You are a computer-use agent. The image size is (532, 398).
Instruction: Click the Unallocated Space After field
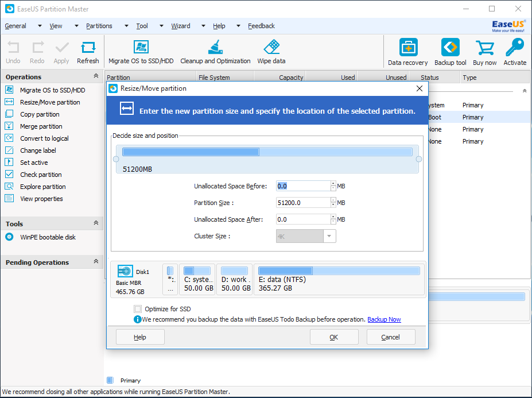304,219
